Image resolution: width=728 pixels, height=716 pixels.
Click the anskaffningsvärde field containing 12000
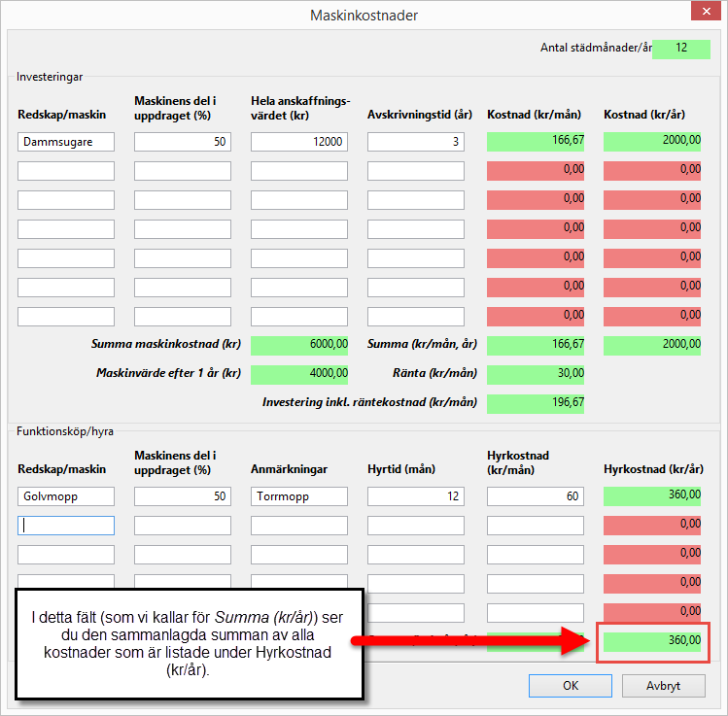[299, 142]
